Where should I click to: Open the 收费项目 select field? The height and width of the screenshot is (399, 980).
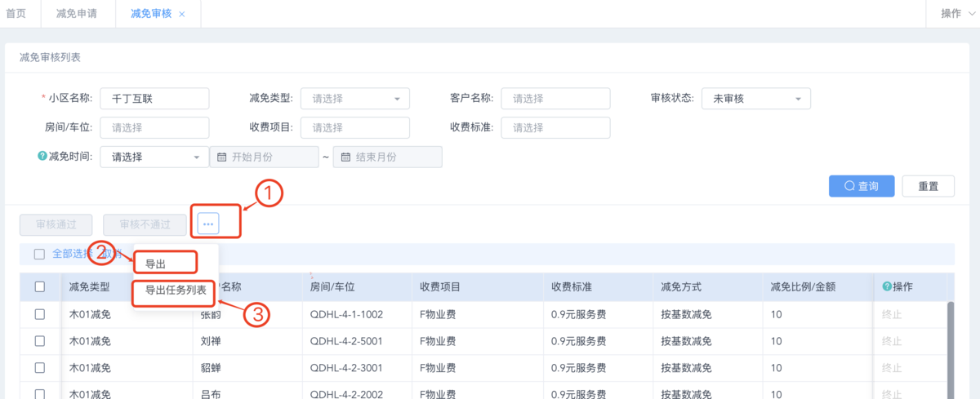pos(355,128)
